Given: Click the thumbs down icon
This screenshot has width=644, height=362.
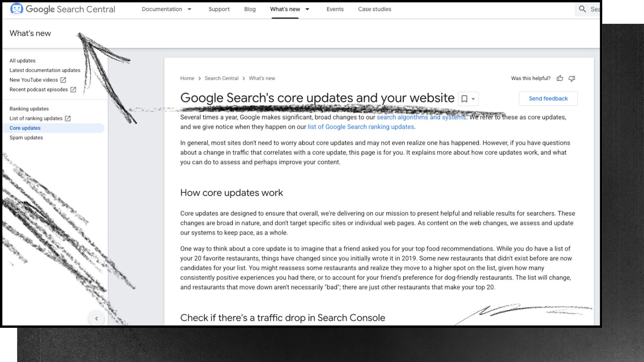Looking at the screenshot, I should [x=572, y=78].
